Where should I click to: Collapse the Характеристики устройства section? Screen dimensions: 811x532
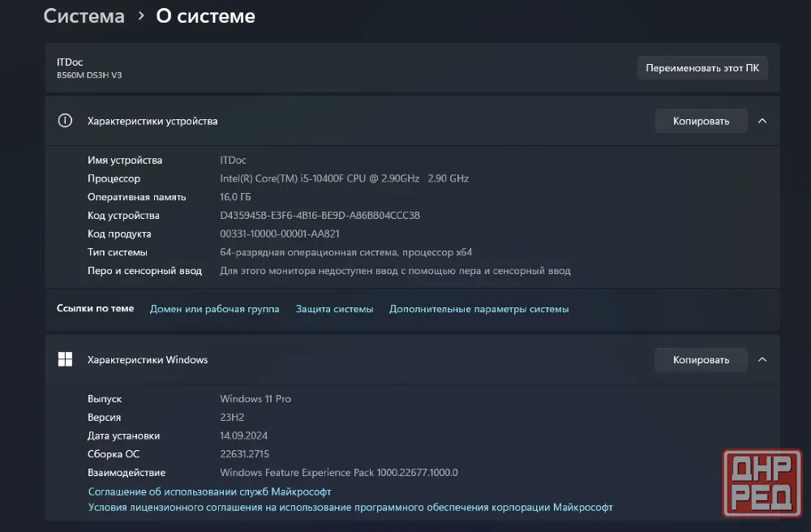pyautogui.click(x=762, y=121)
